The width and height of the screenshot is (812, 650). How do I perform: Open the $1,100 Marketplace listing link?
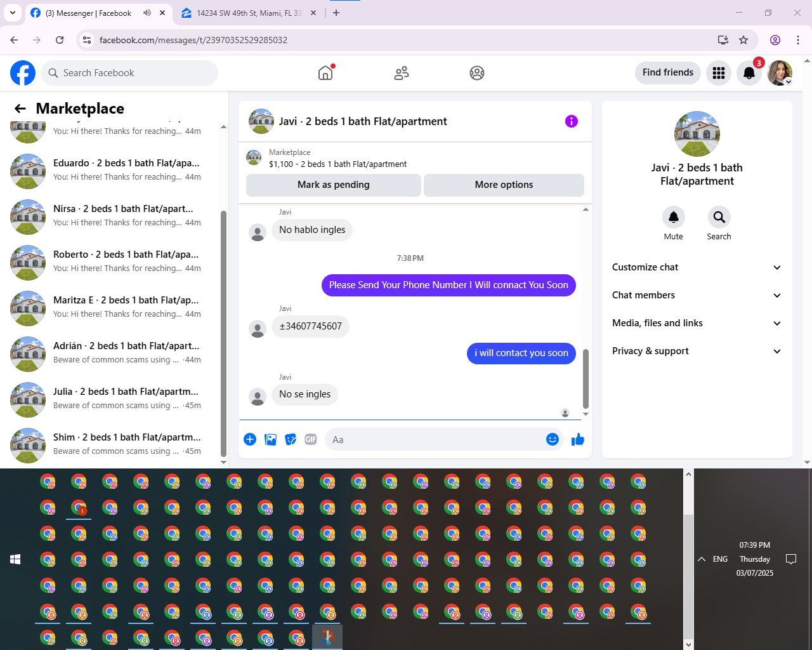point(337,164)
